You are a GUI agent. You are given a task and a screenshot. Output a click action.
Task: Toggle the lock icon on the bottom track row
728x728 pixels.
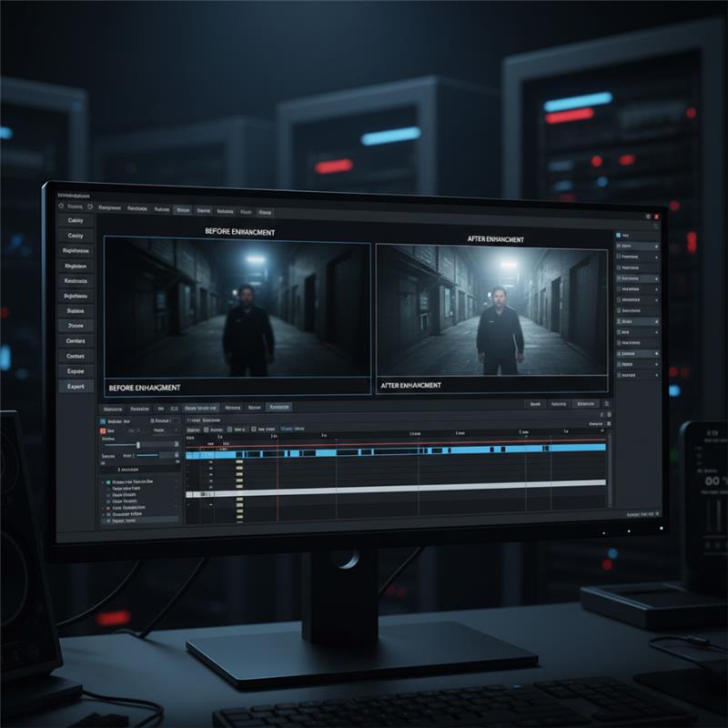click(106, 521)
